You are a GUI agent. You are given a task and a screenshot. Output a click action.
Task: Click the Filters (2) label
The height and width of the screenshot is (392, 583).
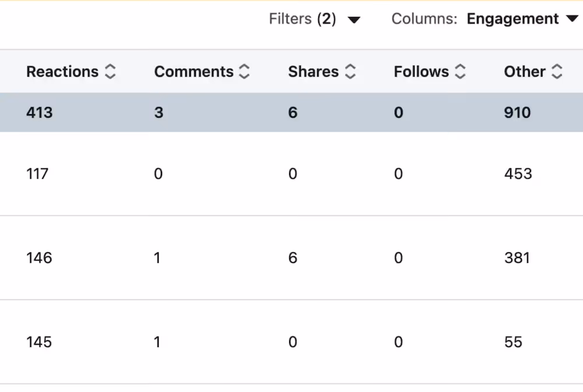click(302, 19)
